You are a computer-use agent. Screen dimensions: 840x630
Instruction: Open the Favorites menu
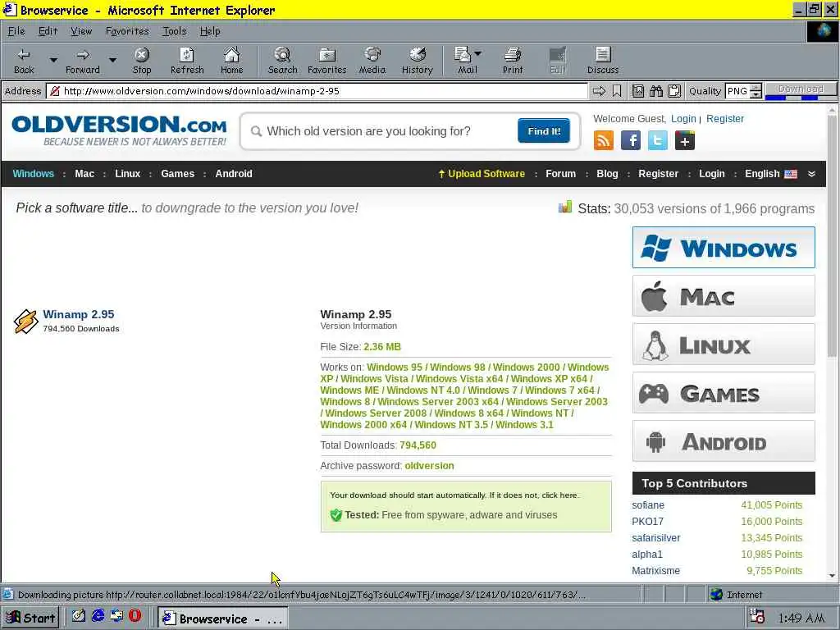pyautogui.click(x=127, y=31)
